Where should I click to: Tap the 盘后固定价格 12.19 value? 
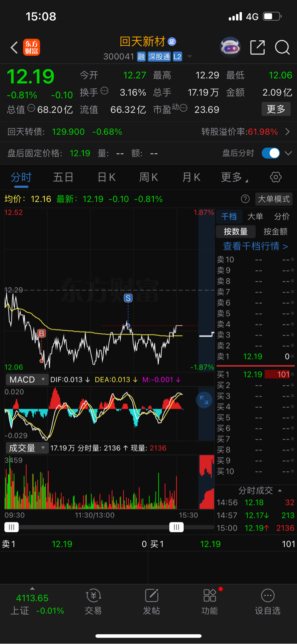tap(80, 153)
